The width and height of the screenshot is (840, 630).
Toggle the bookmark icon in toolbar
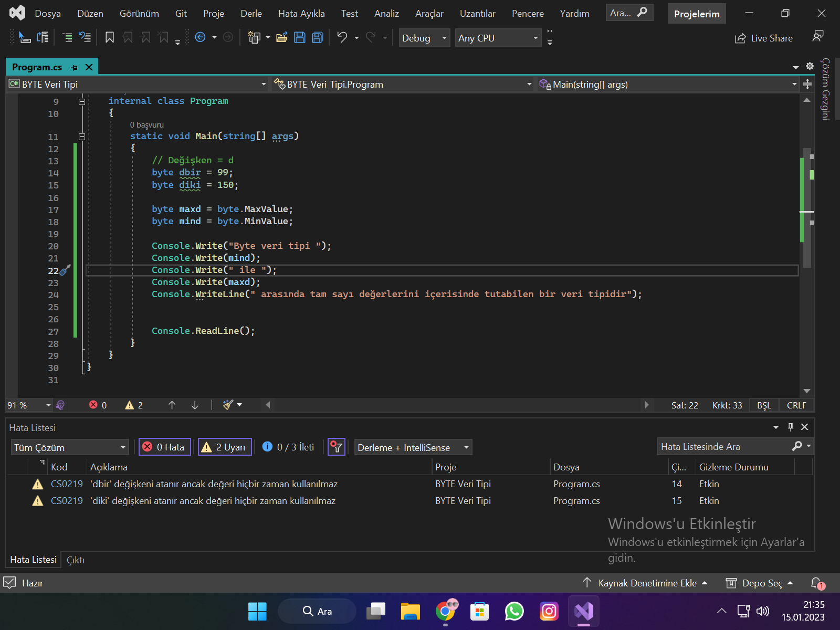point(110,37)
